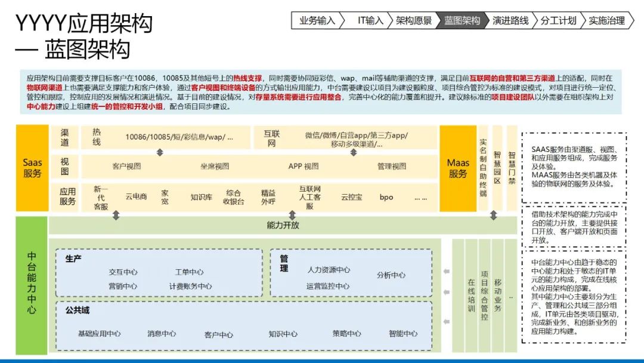Click the APP 视图 label
The height and width of the screenshot is (363, 644).
[304, 166]
